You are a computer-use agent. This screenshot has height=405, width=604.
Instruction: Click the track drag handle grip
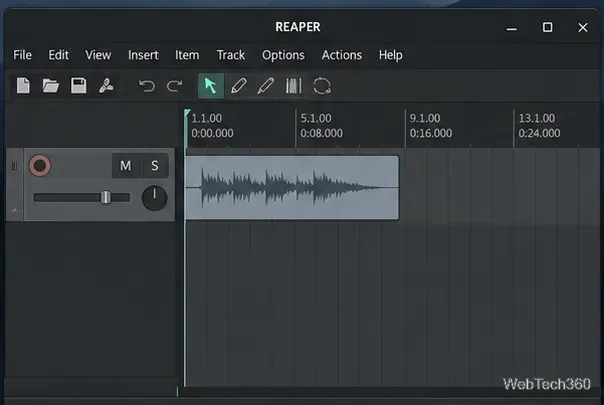click(x=14, y=166)
